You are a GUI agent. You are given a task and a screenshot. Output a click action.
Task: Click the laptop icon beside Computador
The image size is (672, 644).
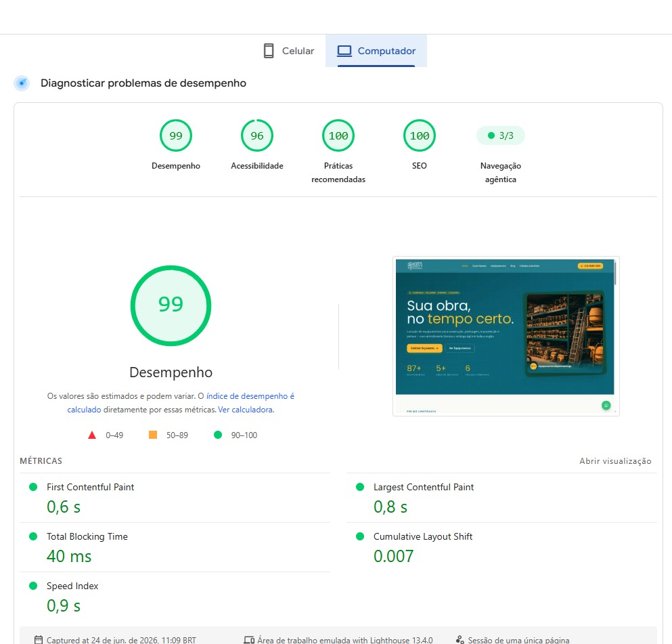point(344,51)
